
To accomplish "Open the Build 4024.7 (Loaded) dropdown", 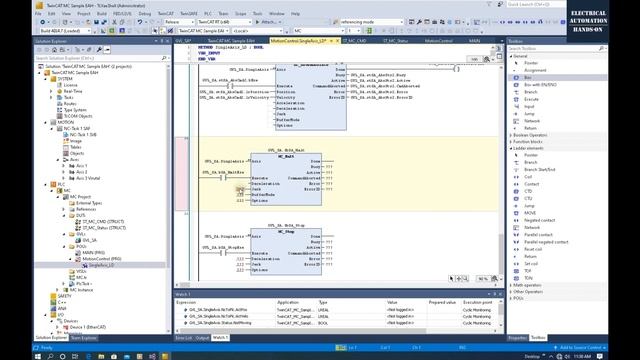I will tap(64, 31).
